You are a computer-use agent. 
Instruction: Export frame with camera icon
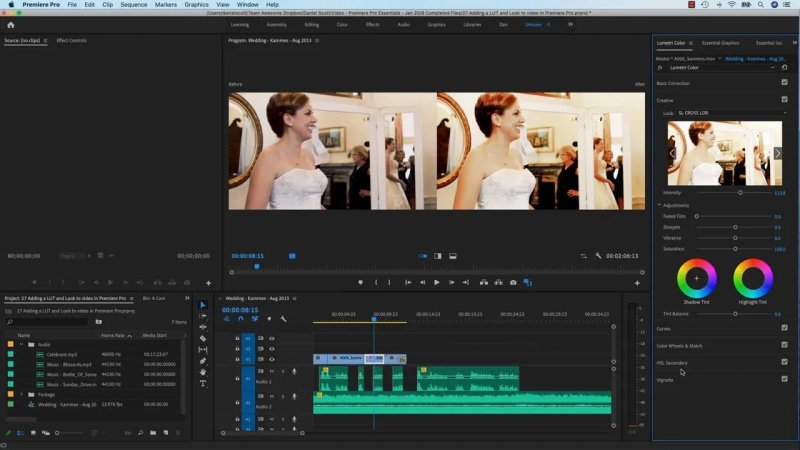pos(513,282)
